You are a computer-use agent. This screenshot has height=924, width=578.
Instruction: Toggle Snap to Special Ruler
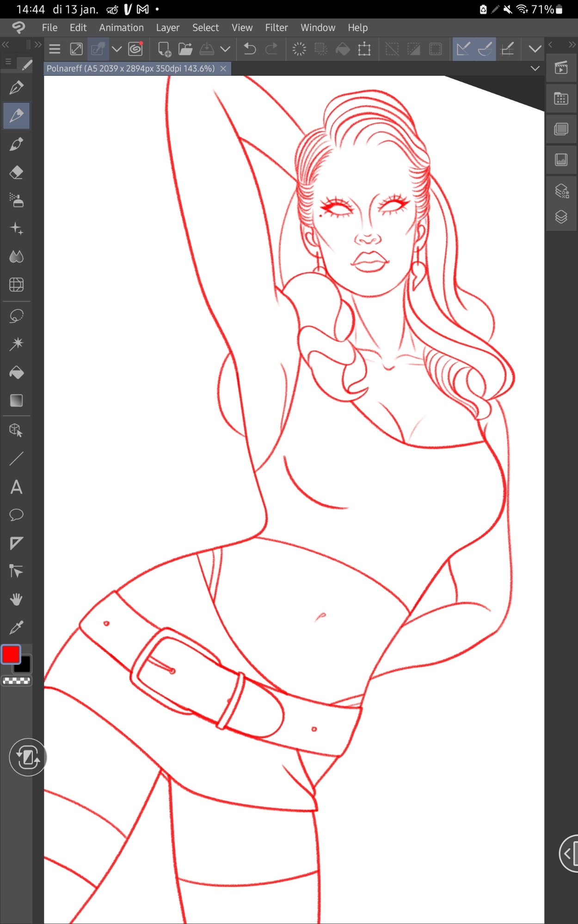coord(485,49)
